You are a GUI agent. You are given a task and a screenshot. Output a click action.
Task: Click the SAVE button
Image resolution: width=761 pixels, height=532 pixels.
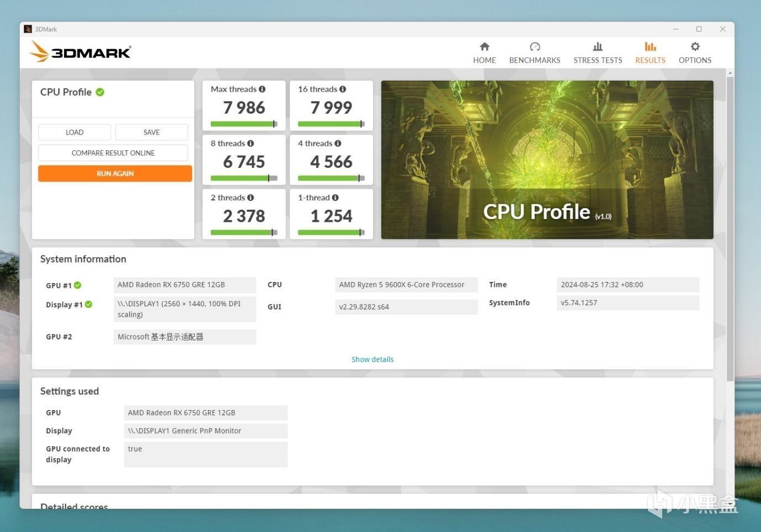pos(151,132)
